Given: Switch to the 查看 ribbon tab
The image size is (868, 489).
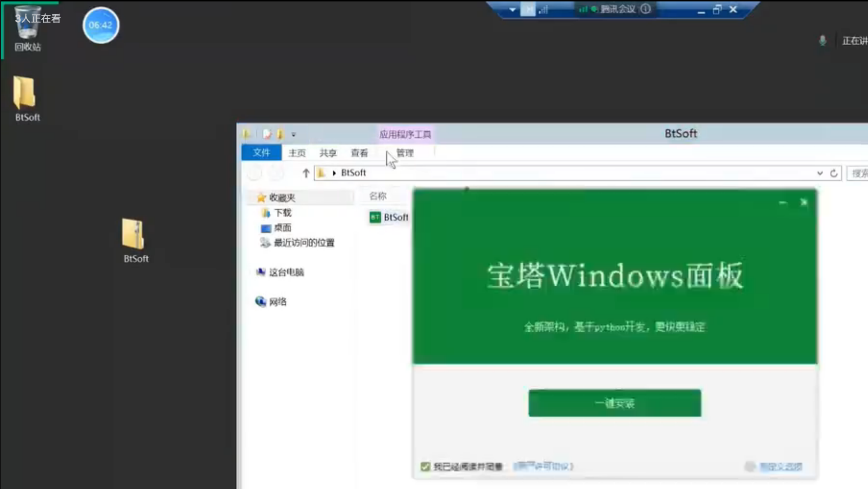Looking at the screenshot, I should tap(359, 153).
